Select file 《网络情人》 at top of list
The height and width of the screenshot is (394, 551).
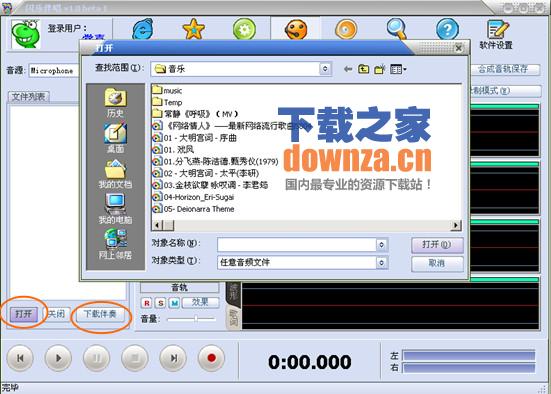coord(232,126)
